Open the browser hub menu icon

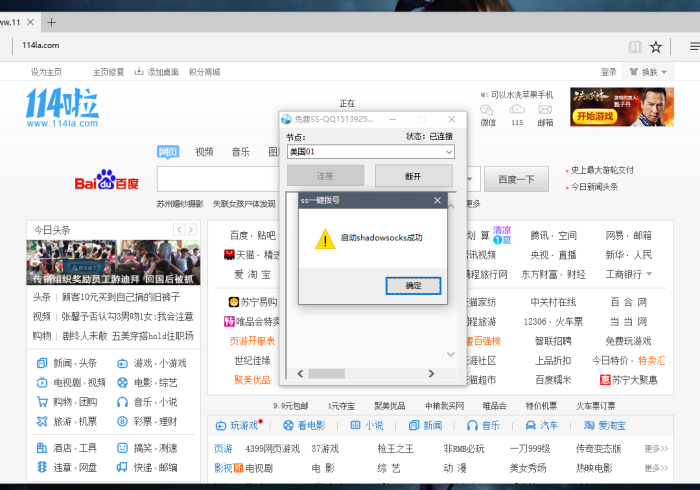click(694, 46)
